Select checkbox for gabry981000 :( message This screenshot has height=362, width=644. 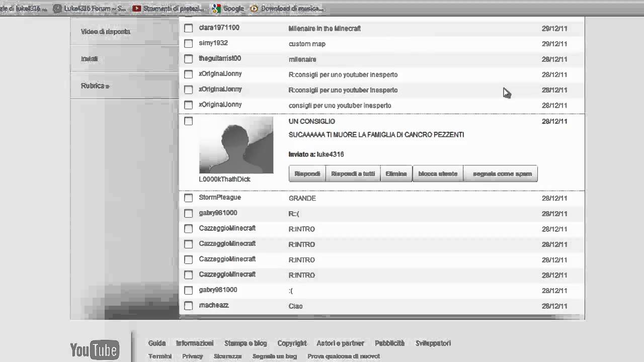188,290
